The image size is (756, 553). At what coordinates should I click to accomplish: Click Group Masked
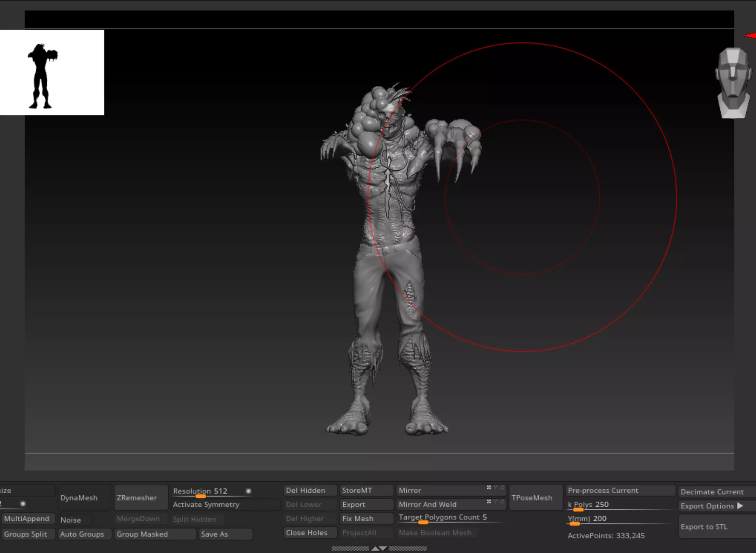click(155, 534)
